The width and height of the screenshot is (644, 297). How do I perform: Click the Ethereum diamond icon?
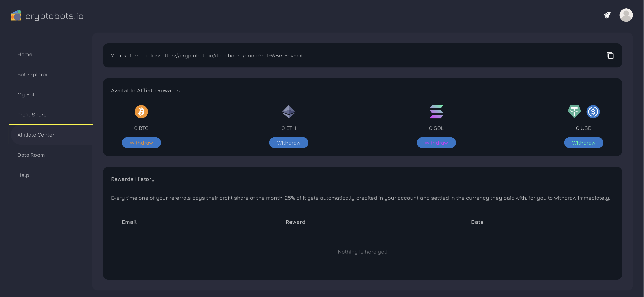[289, 112]
